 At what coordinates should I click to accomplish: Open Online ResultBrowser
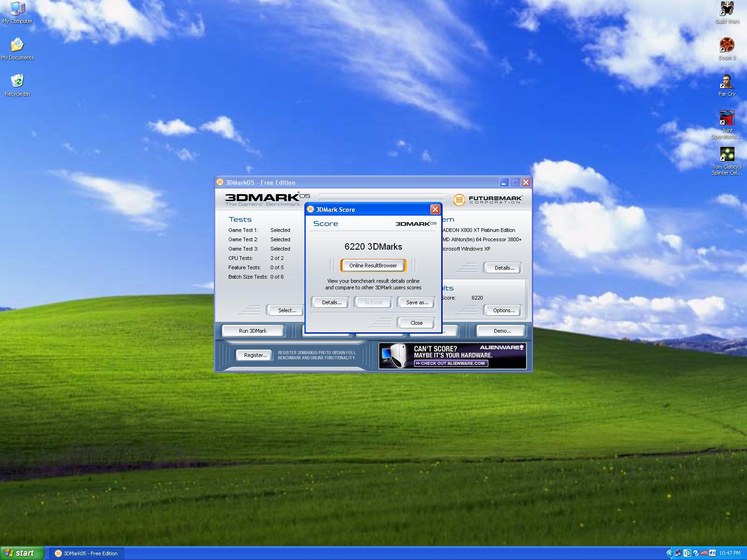(373, 266)
